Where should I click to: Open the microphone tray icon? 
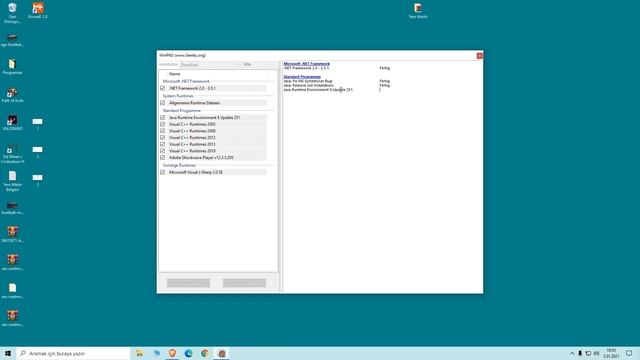click(x=580, y=353)
